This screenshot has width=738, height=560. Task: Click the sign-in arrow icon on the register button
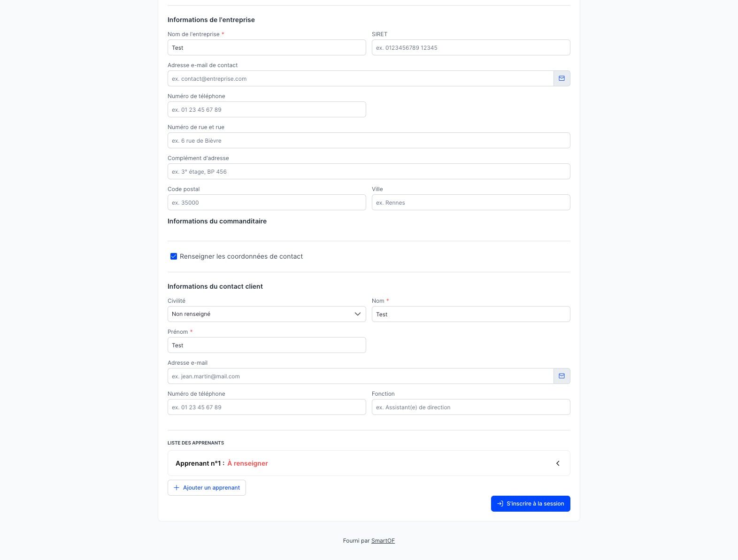pos(500,504)
